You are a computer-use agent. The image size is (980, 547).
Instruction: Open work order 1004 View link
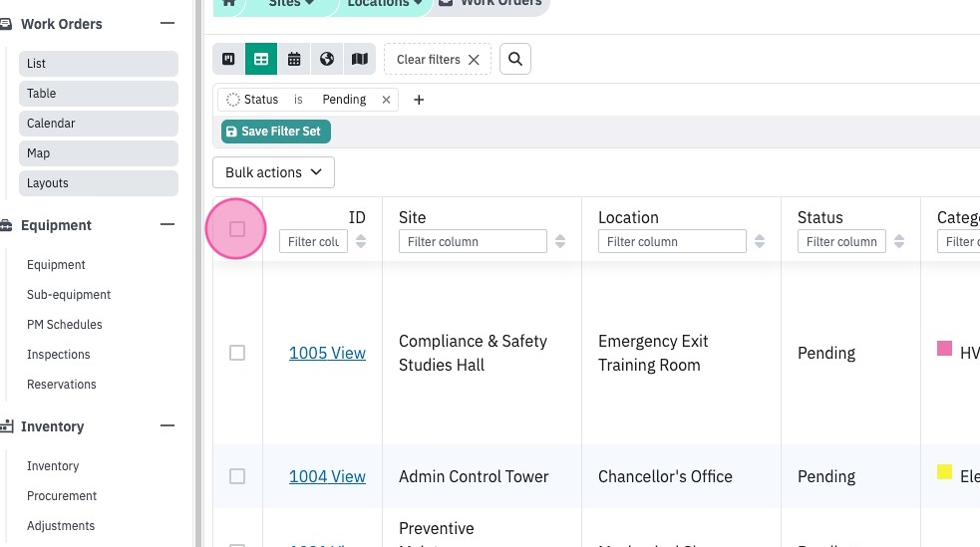coord(327,476)
